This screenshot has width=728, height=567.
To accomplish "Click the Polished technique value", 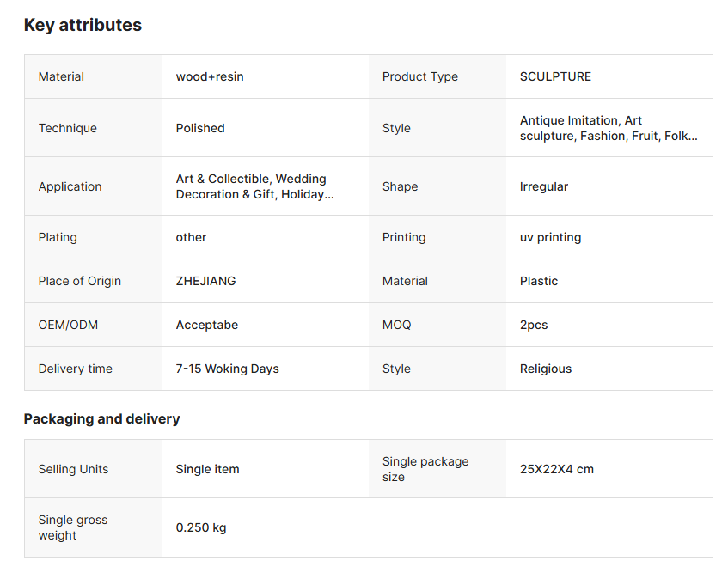I will 200,128.
